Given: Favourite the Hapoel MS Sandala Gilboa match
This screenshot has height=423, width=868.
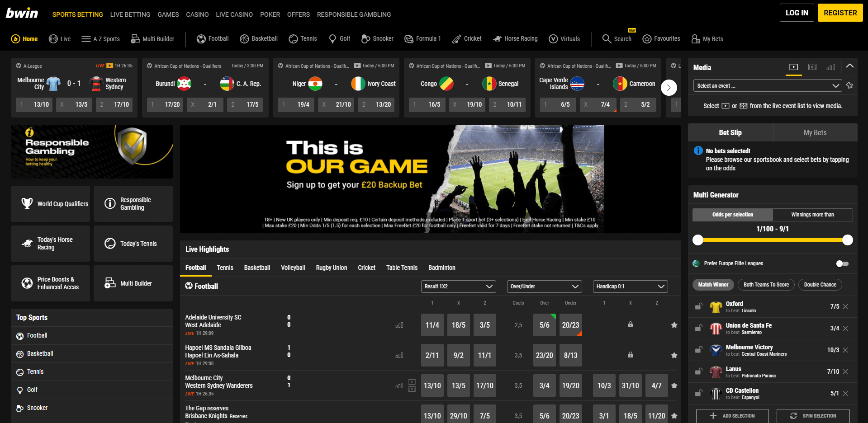Looking at the screenshot, I should coord(674,355).
